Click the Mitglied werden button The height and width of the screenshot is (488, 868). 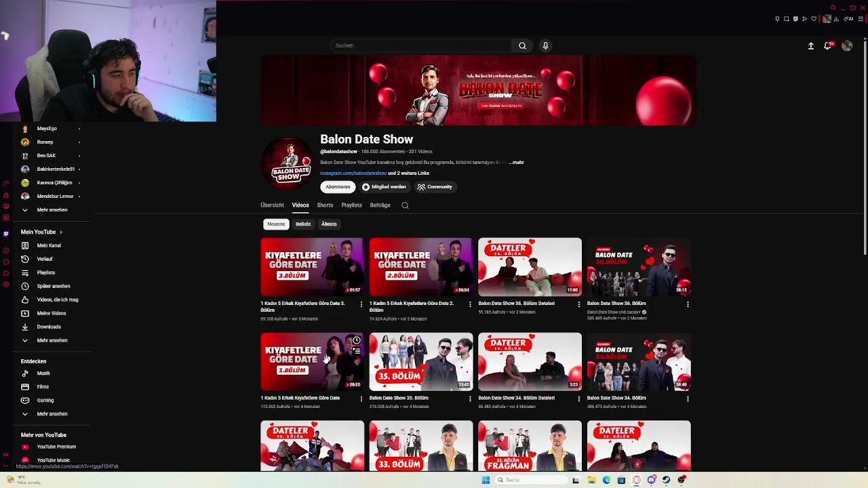(x=384, y=187)
